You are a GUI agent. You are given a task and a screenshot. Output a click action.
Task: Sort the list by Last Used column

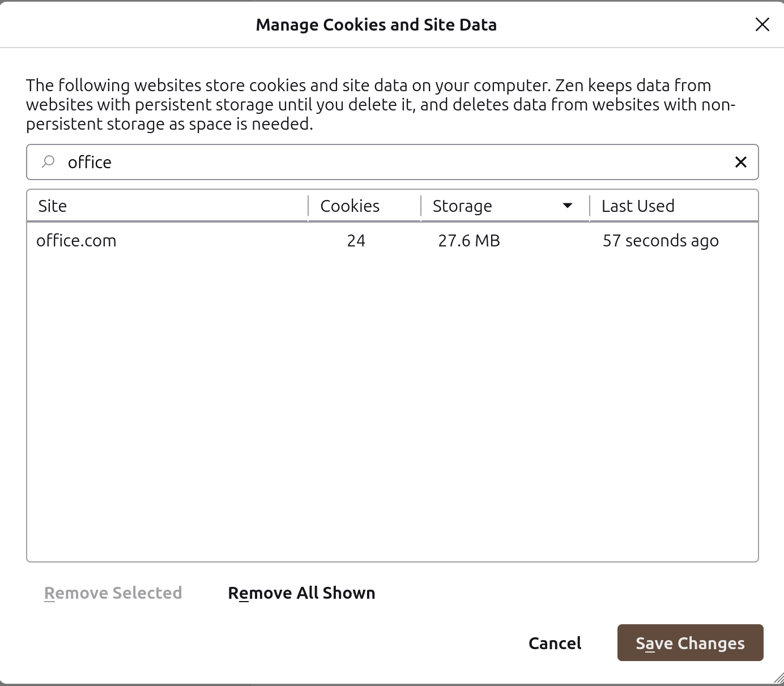coord(674,206)
